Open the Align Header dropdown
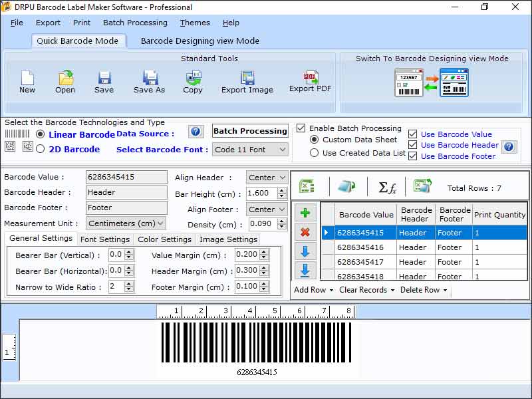Screen dimensions: 532x399 (x=267, y=178)
